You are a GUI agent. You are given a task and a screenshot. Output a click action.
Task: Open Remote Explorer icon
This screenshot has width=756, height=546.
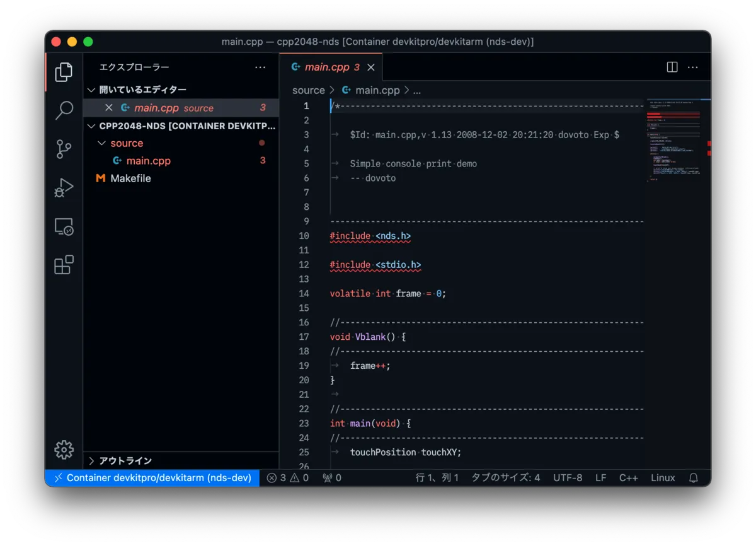pos(64,227)
